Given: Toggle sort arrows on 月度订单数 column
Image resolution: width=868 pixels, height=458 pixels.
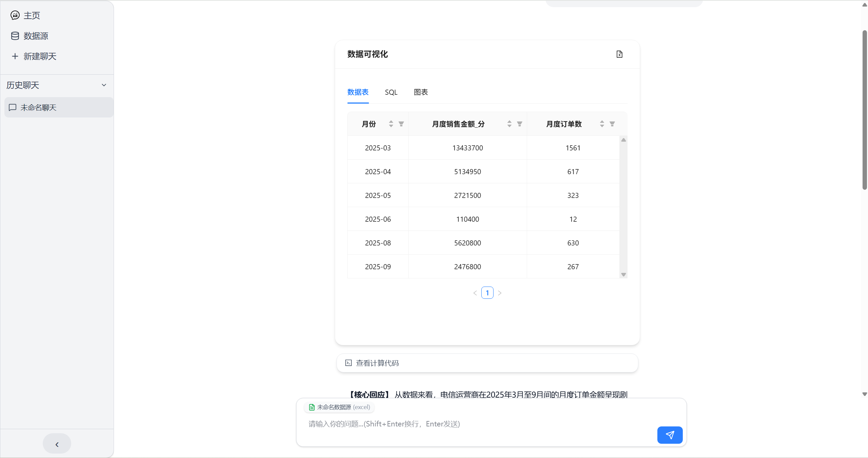Looking at the screenshot, I should click(602, 124).
